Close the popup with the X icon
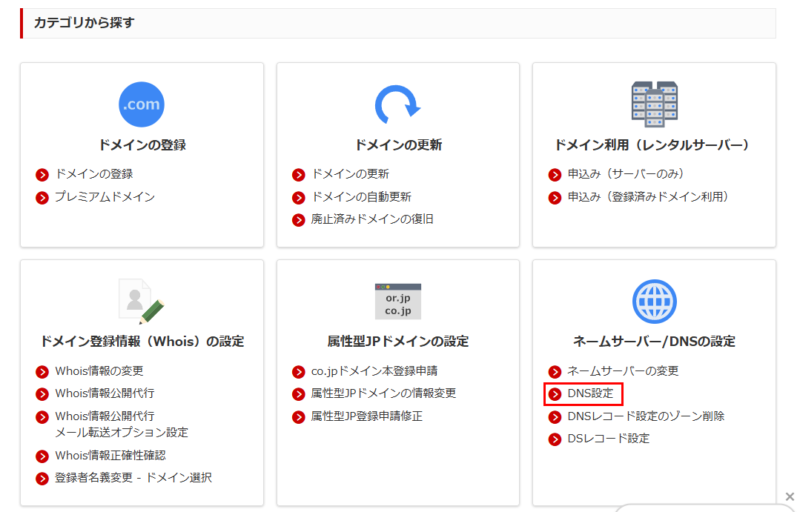 [x=789, y=497]
